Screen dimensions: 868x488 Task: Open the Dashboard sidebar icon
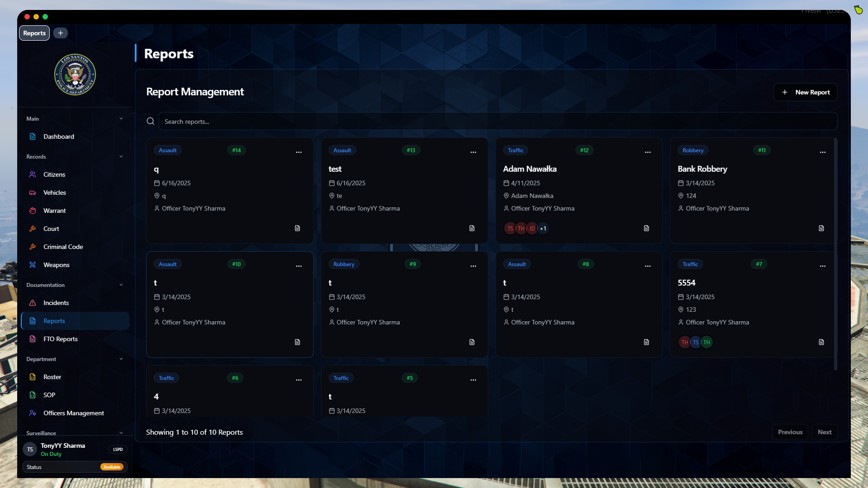[32, 136]
